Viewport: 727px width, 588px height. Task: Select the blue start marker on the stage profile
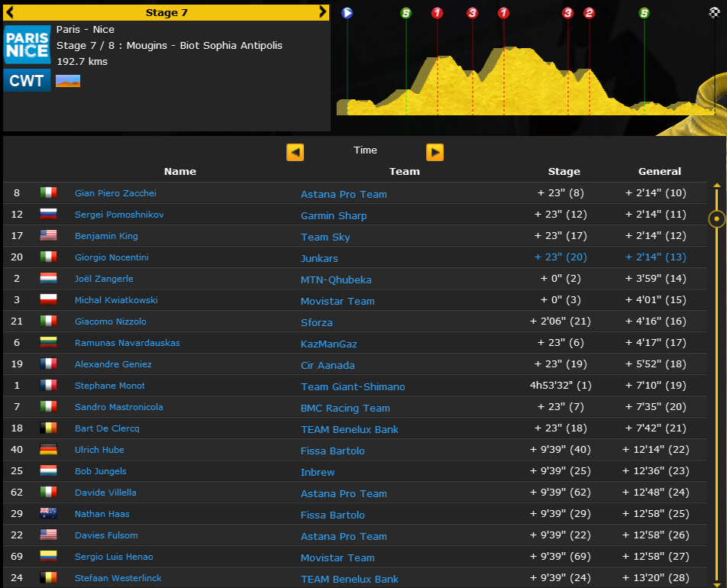347,13
